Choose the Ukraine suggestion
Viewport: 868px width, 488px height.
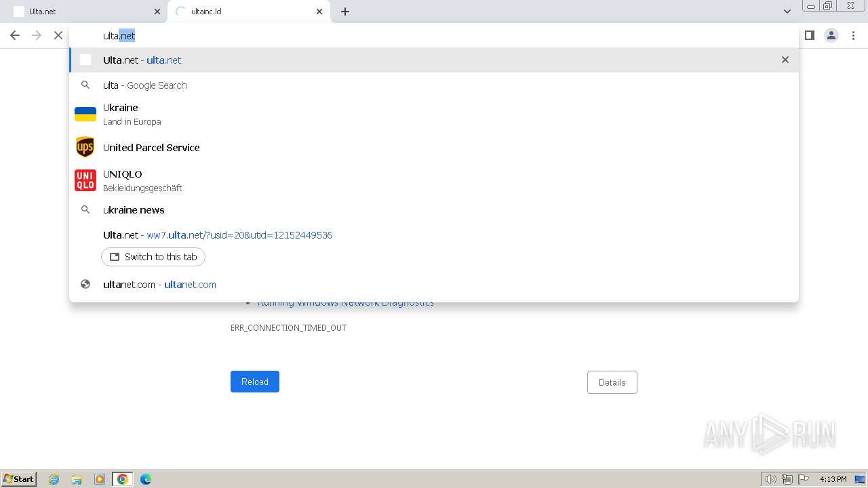(434, 114)
